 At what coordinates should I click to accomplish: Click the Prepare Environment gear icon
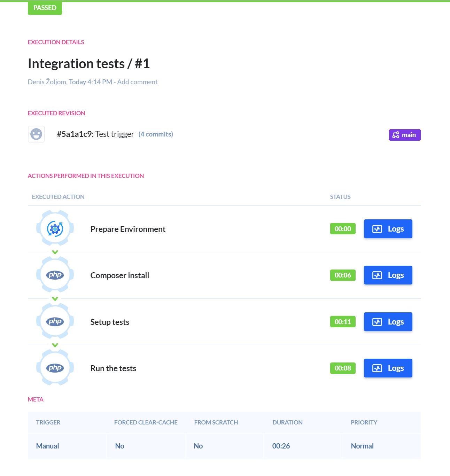pos(55,229)
